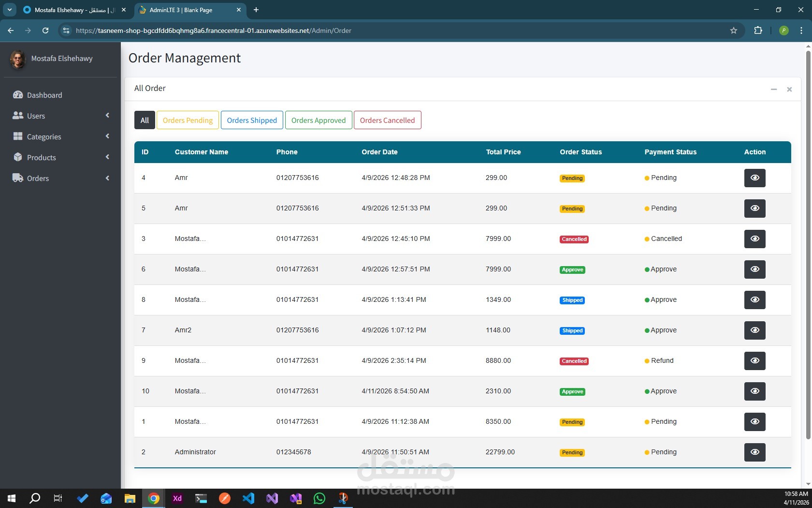Image resolution: width=812 pixels, height=508 pixels.
Task: Bookmark page with star icon
Action: pos(734,30)
